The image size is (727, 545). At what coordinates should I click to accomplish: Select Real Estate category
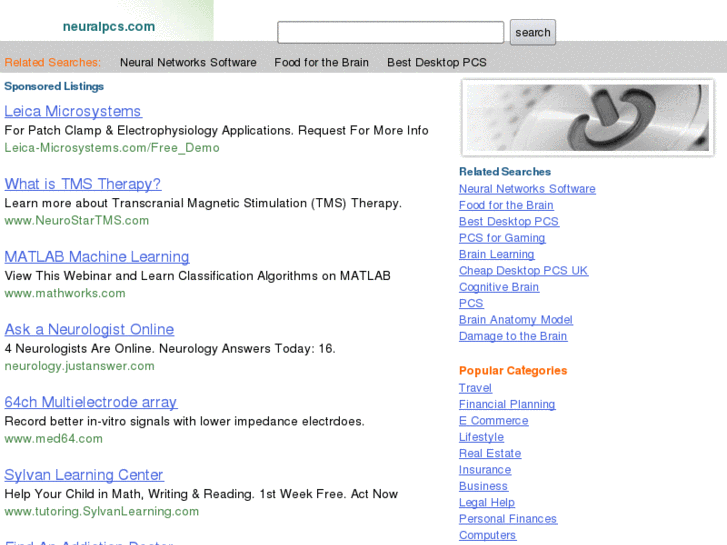[490, 453]
